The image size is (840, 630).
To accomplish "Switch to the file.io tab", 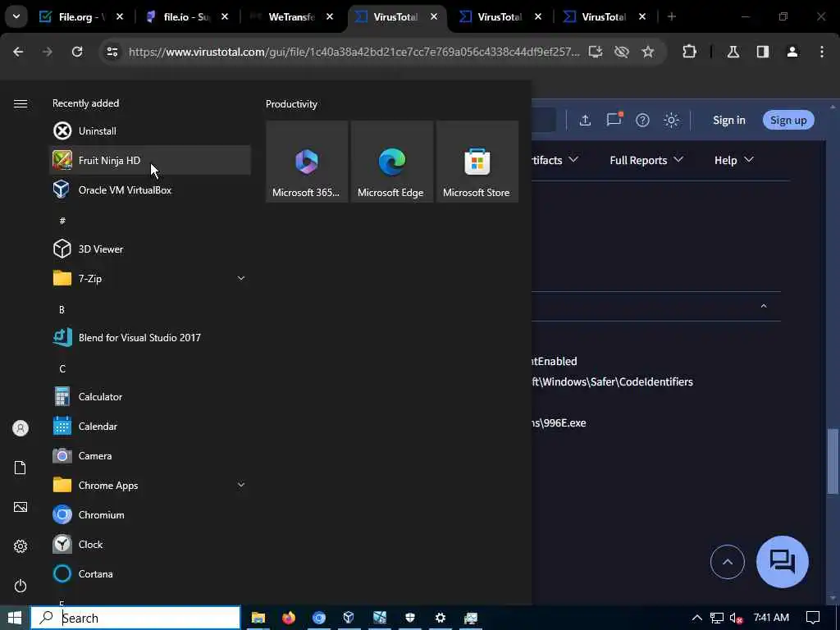I will (187, 16).
